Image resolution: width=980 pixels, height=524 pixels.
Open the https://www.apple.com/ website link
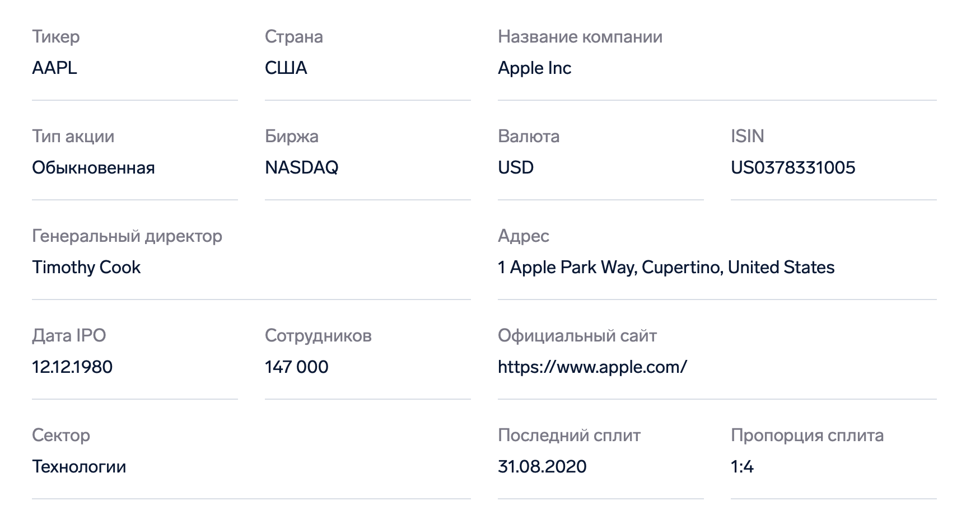[592, 367]
